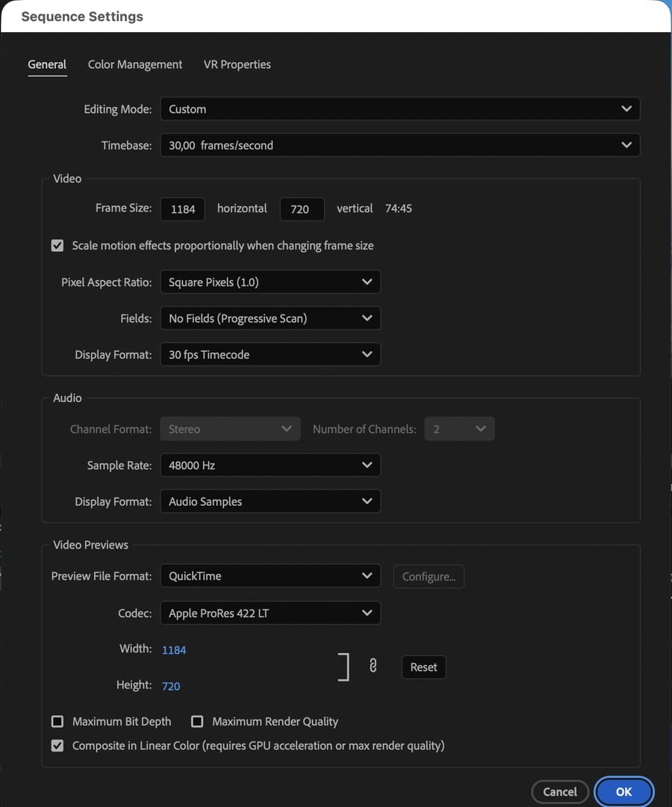
Task: Open the Editing Mode dropdown
Action: pyautogui.click(x=400, y=108)
